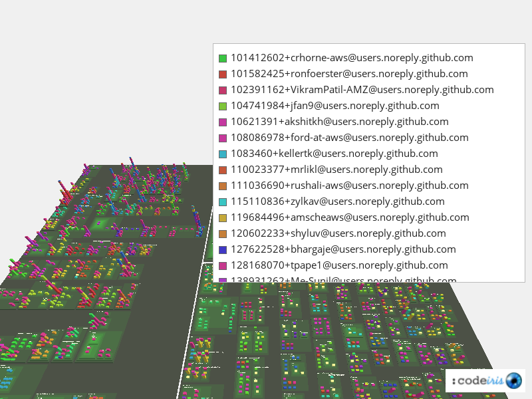
Task: Click the green swatch for crhorne-aws
Action: point(223,59)
